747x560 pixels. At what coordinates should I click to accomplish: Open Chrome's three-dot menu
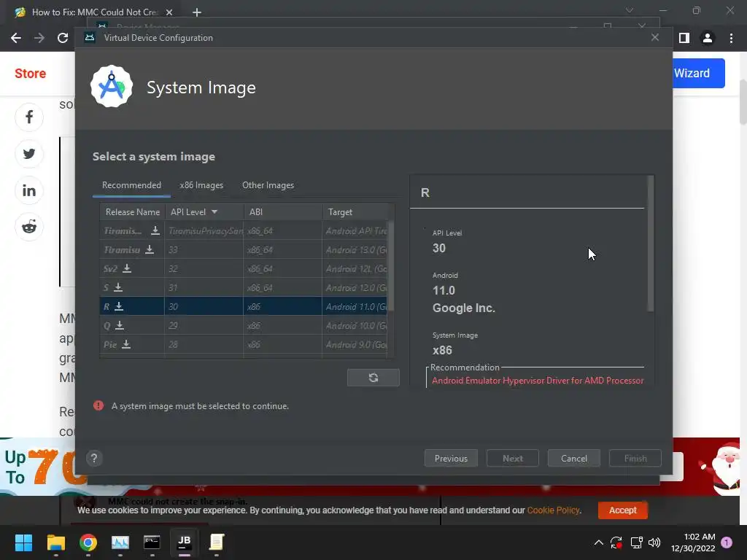pos(731,38)
